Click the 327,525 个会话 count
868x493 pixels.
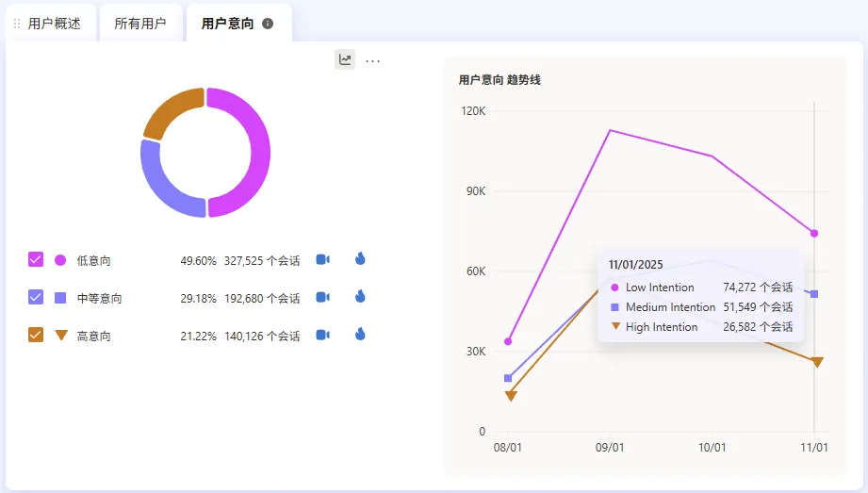coord(261,260)
